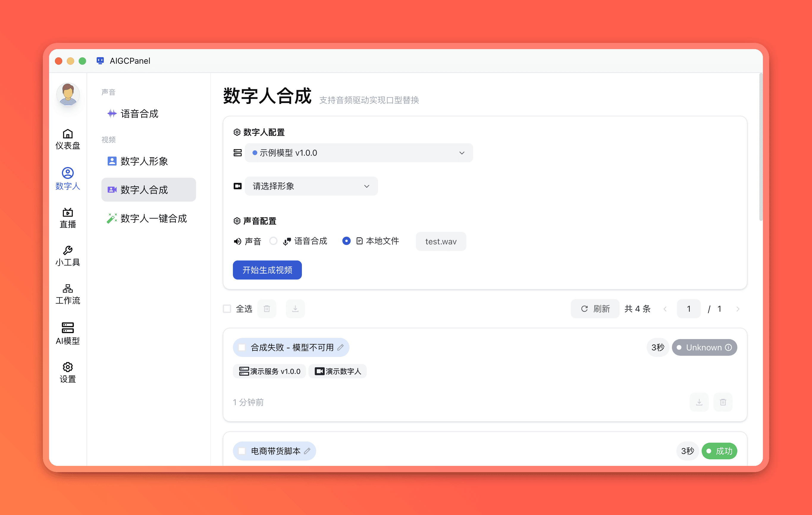
Task: Open 数字人一键合成 menu item
Action: [x=148, y=218]
